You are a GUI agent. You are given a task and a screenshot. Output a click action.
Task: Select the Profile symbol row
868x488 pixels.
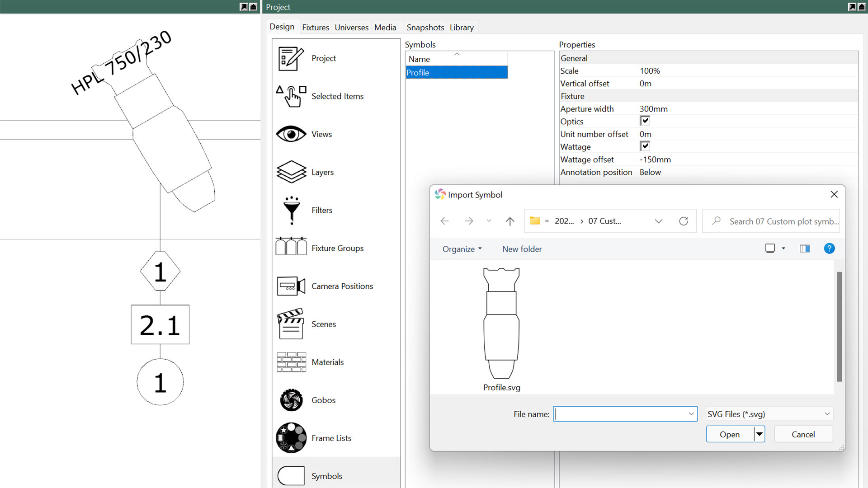click(x=457, y=72)
